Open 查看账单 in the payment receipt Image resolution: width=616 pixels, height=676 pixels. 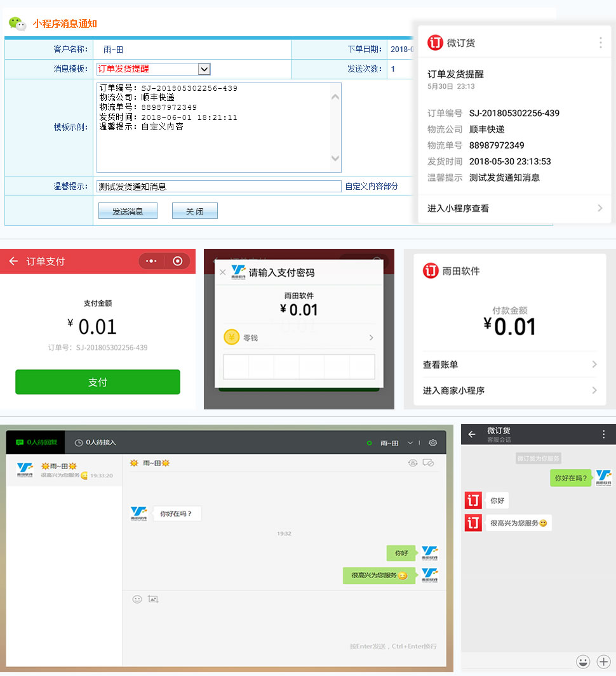tap(510, 364)
